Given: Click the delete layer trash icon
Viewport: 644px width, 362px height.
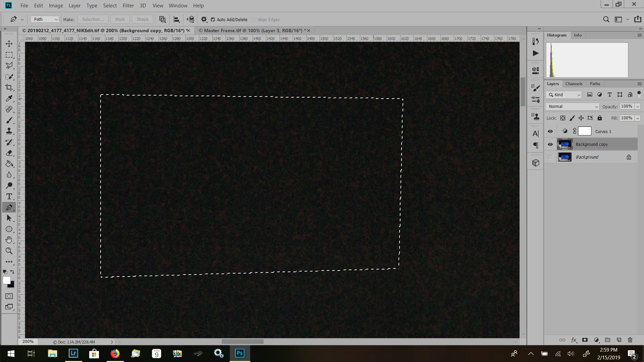Looking at the screenshot, I should [630, 340].
